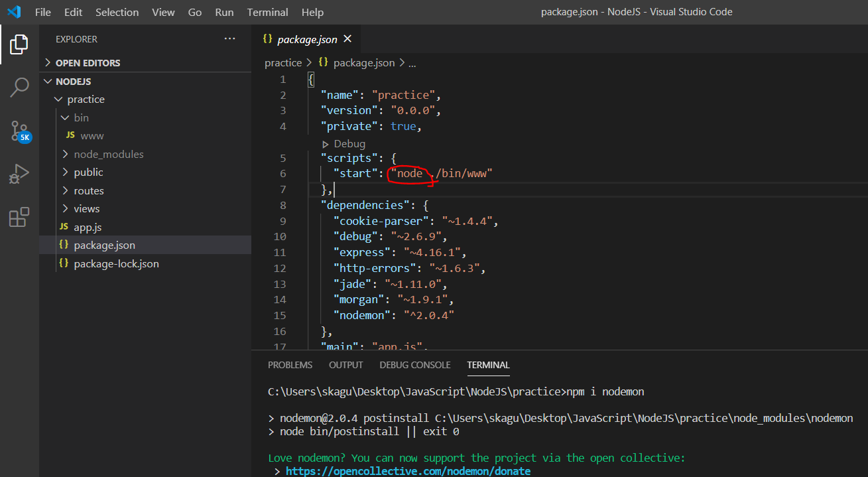
Task: Click the "name": "practice" line
Action: click(x=381, y=95)
